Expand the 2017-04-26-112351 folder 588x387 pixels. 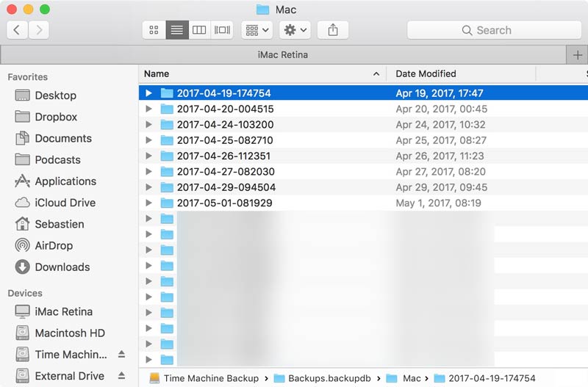tap(148, 156)
